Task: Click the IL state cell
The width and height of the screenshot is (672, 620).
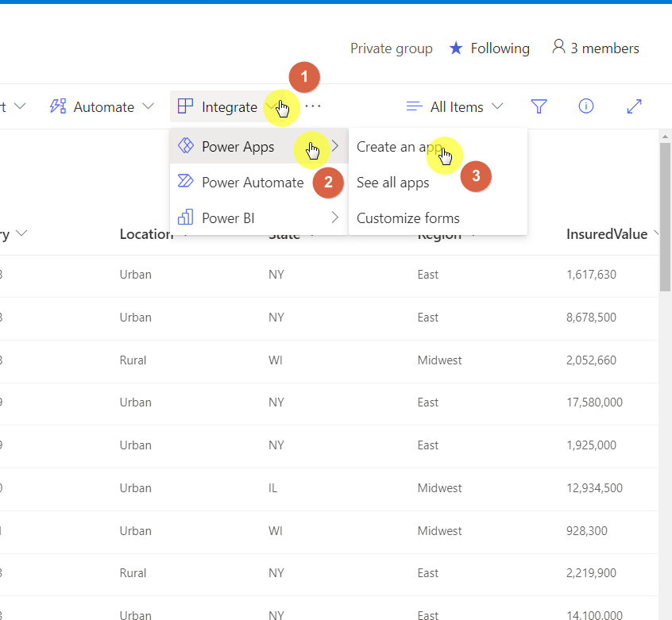Action: point(272,487)
